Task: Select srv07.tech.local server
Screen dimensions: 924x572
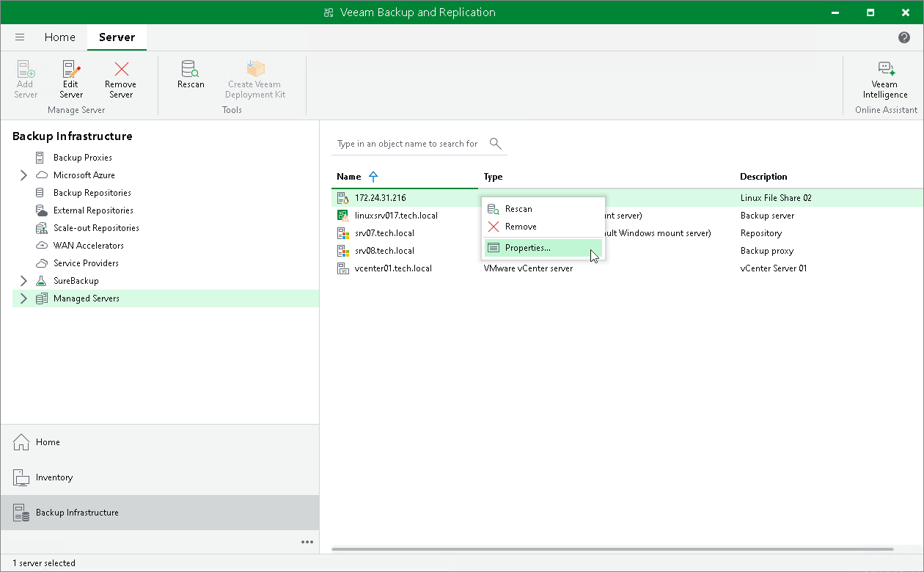Action: pyautogui.click(x=384, y=233)
